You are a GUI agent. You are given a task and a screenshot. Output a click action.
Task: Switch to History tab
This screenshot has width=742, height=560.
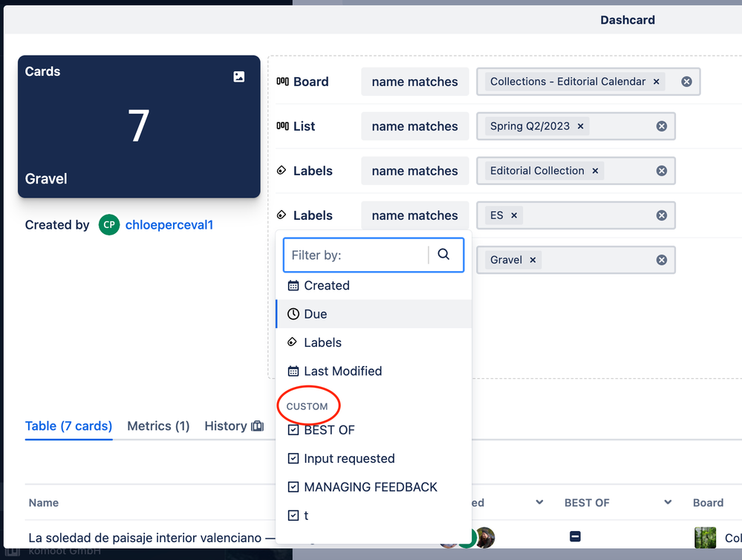click(234, 426)
